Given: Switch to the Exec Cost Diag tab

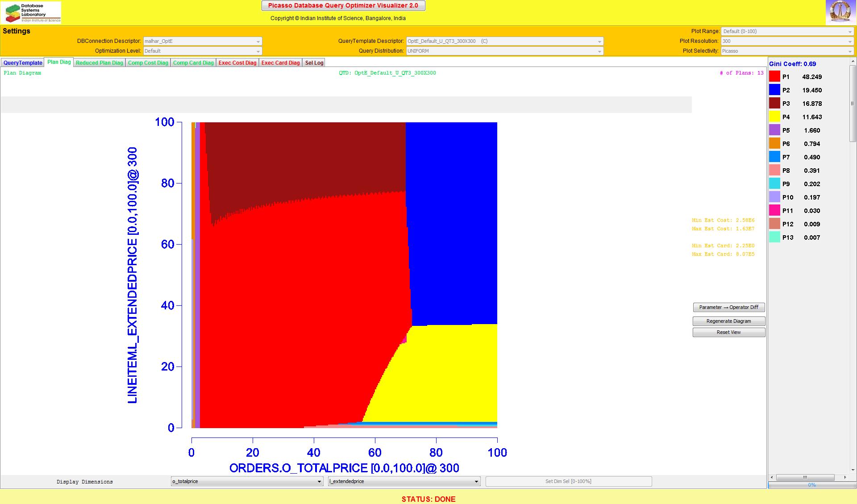Looking at the screenshot, I should pyautogui.click(x=237, y=63).
